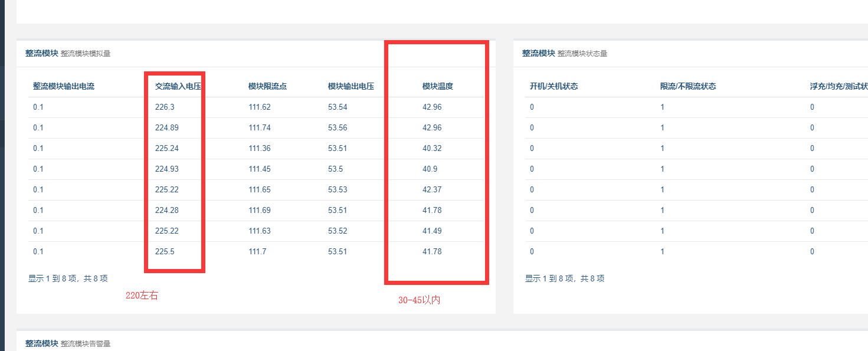Select 225.22 in the row with 111.63
868x351 pixels.
(167, 231)
